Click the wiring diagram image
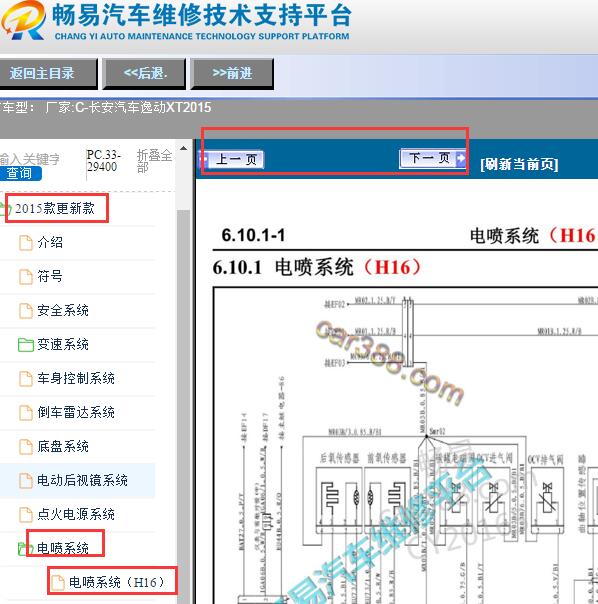The width and height of the screenshot is (598, 604). pyautogui.click(x=405, y=446)
